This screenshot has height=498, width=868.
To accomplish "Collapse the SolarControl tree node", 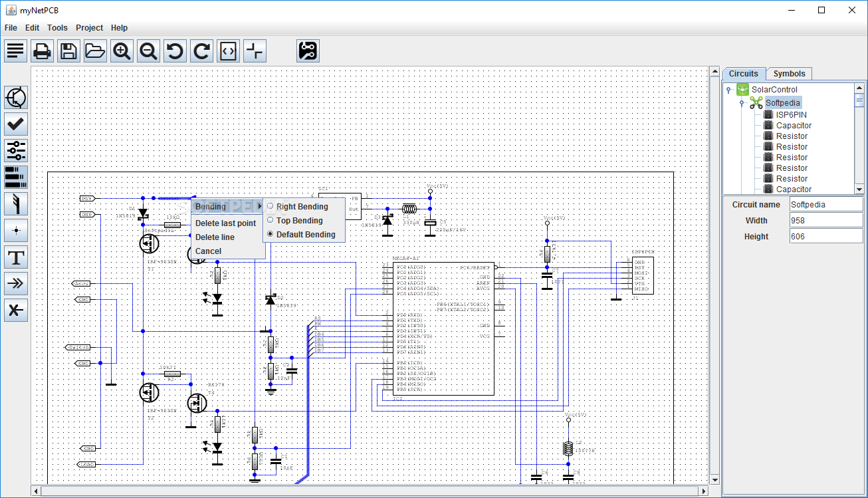I will click(x=728, y=90).
